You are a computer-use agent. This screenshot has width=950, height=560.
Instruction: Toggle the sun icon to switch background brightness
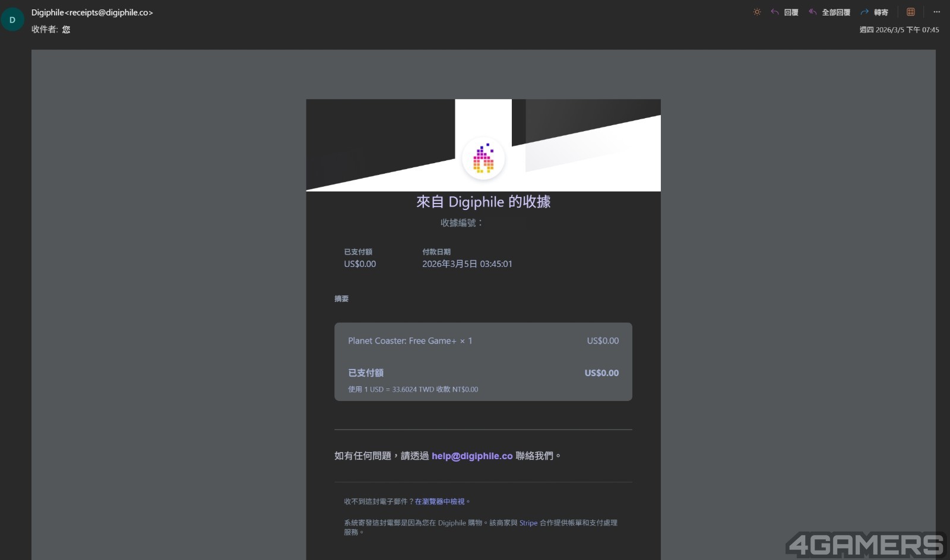point(756,12)
